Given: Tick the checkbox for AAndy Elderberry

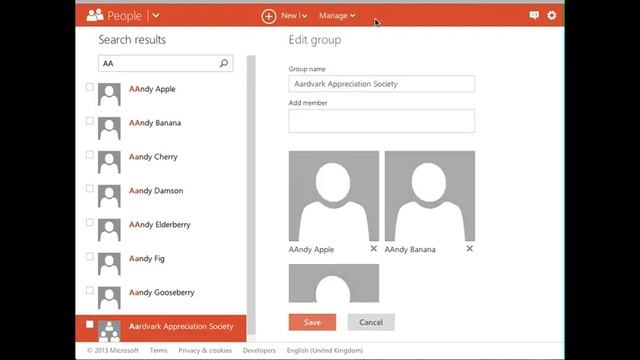Looking at the screenshot, I should pyautogui.click(x=90, y=222).
